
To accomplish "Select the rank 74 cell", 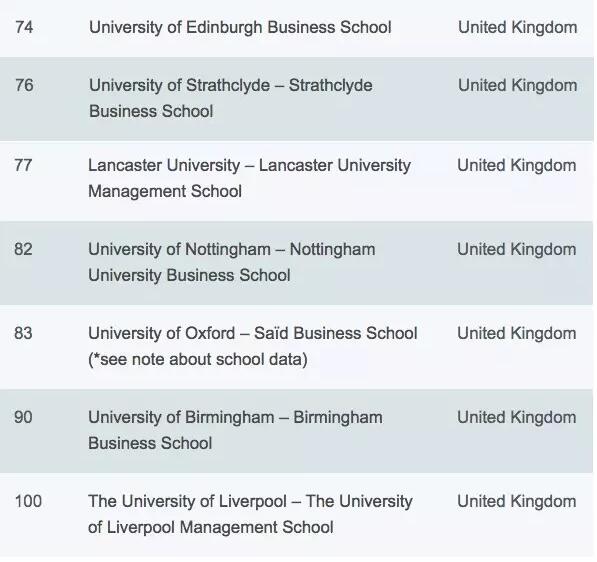I will pyautogui.click(x=24, y=28).
